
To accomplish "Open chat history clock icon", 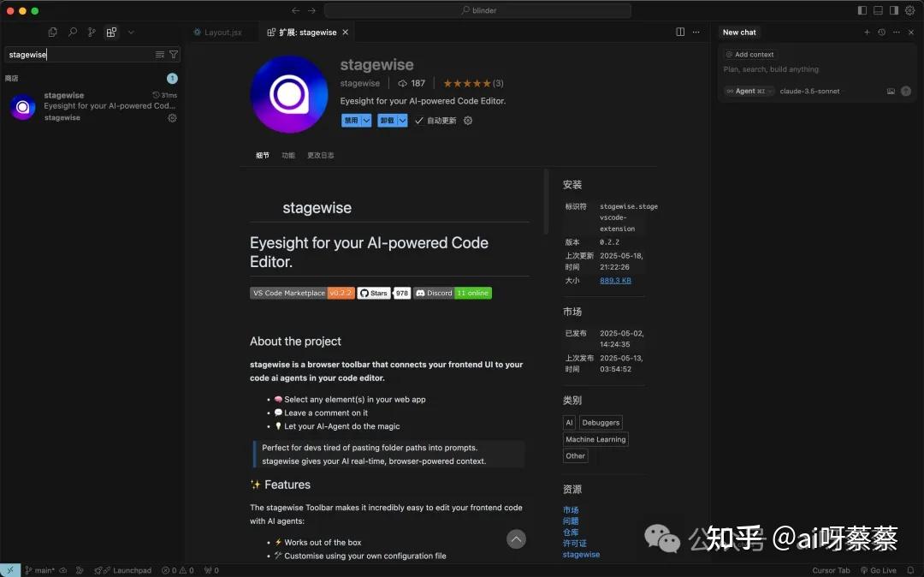I will click(x=881, y=32).
